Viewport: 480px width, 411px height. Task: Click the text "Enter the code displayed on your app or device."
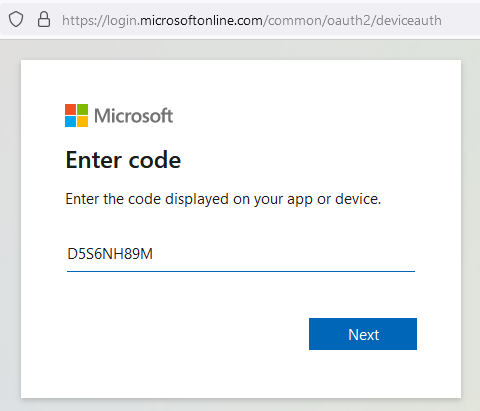click(x=223, y=199)
